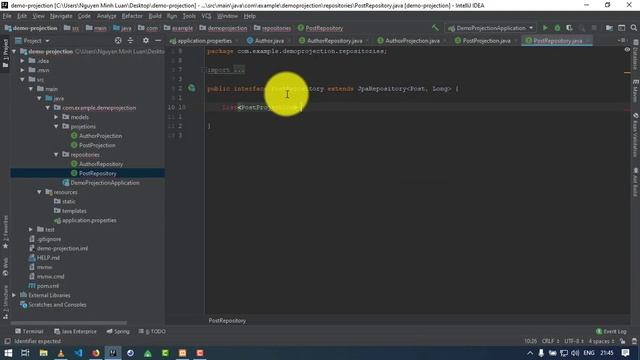Image resolution: width=640 pixels, height=360 pixels.
Task: Select PostProjection in project tree
Action: pos(97,145)
